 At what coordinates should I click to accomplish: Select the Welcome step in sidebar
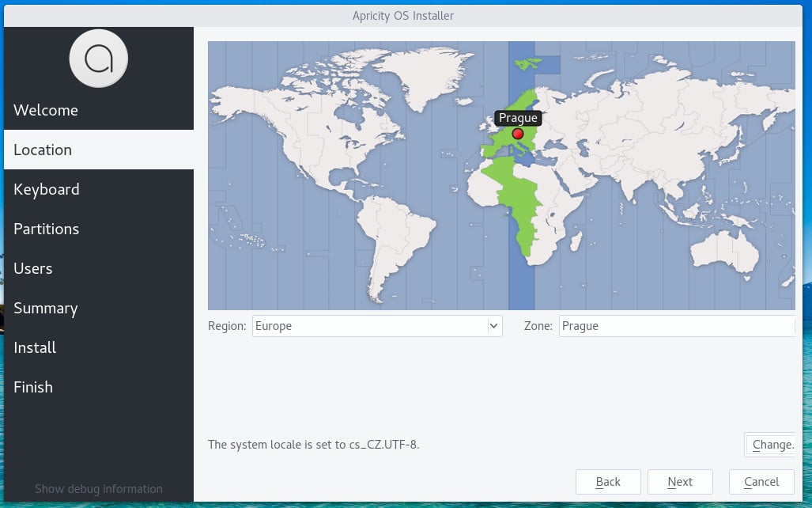coord(98,110)
